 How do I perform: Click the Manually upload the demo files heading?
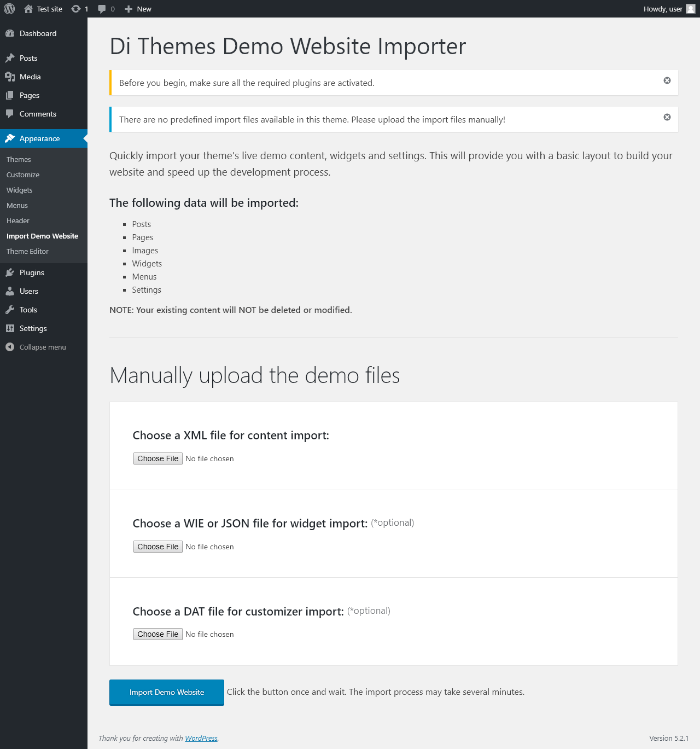tap(255, 375)
